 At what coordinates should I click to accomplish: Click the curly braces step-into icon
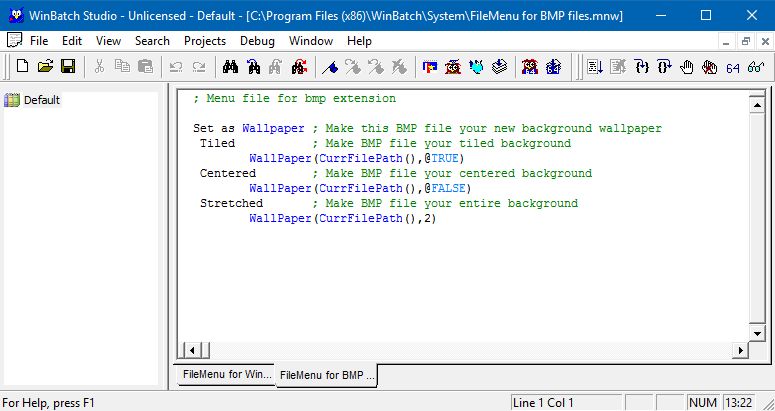642,66
